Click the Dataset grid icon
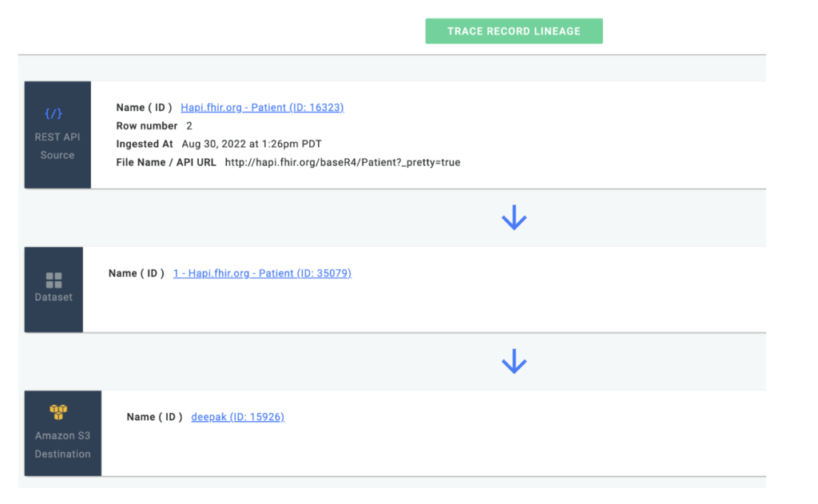Viewport: 818px width, 504px height. point(54,280)
